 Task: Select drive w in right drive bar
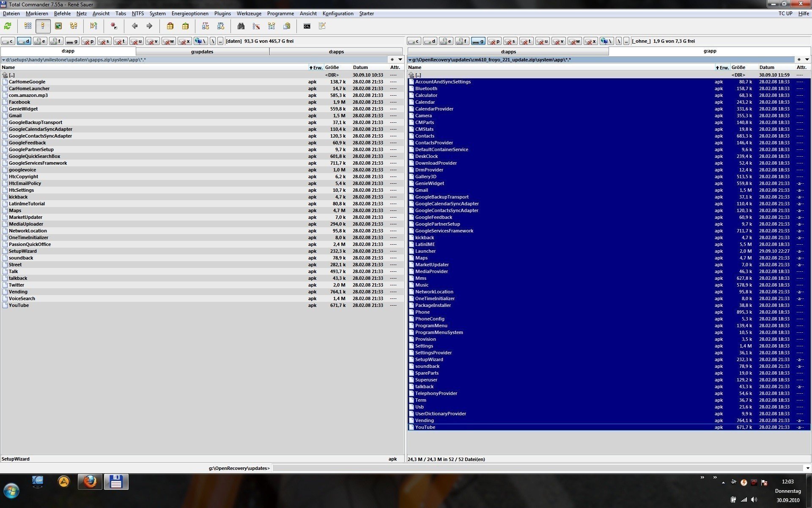tap(574, 41)
